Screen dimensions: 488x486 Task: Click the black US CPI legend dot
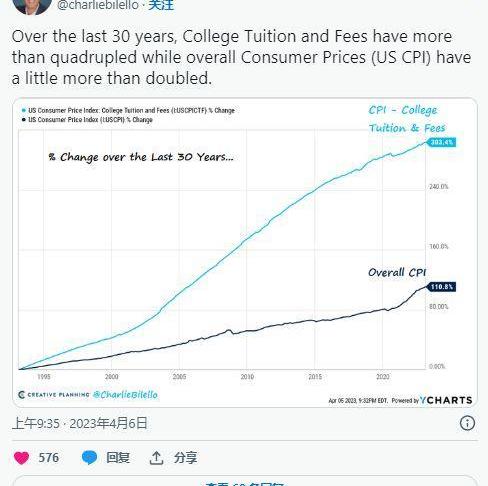24,120
